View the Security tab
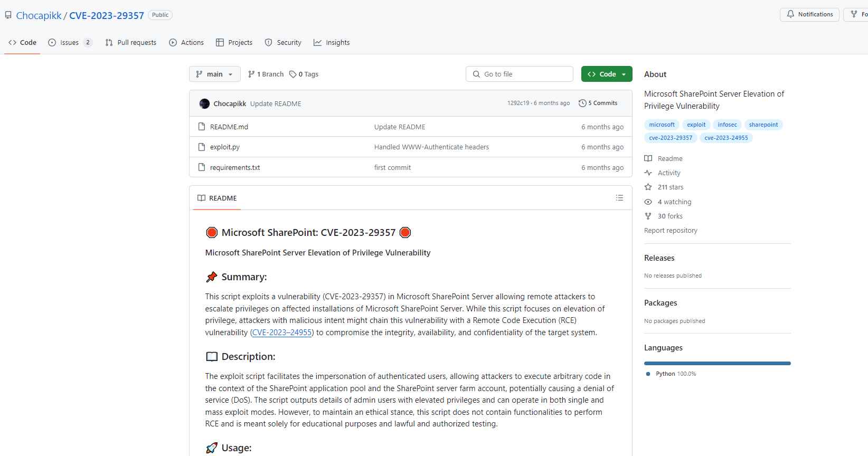The image size is (868, 456). pos(283,42)
